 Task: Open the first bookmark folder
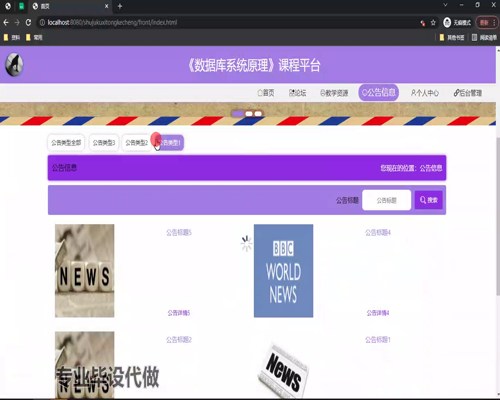12,37
